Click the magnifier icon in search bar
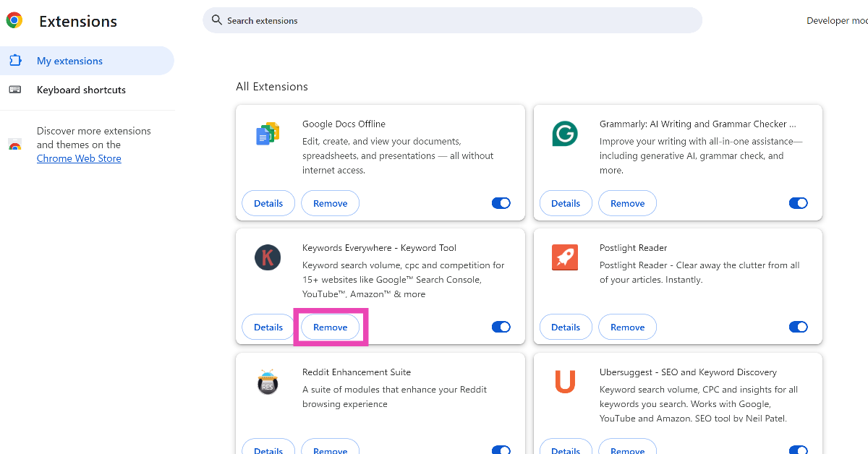This screenshot has width=868, height=454. [x=216, y=21]
